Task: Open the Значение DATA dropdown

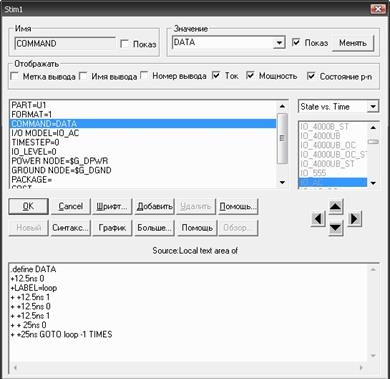Action: click(x=279, y=43)
